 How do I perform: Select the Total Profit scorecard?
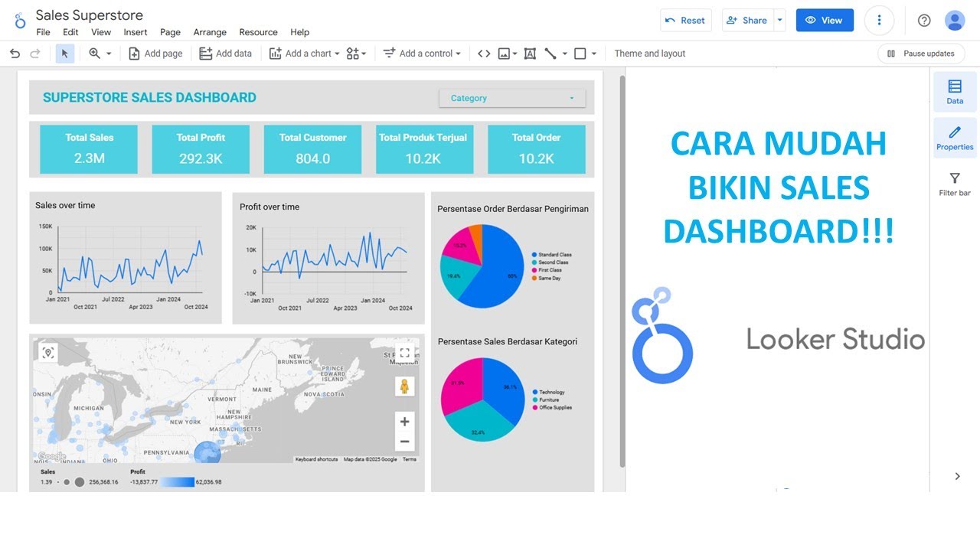pyautogui.click(x=201, y=149)
